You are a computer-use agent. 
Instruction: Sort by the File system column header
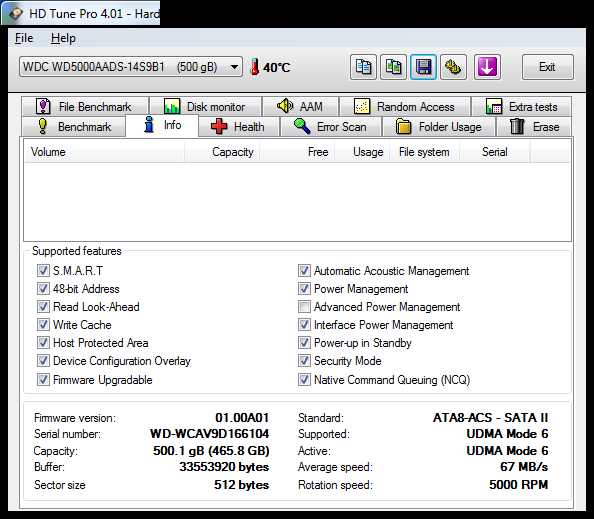point(424,152)
